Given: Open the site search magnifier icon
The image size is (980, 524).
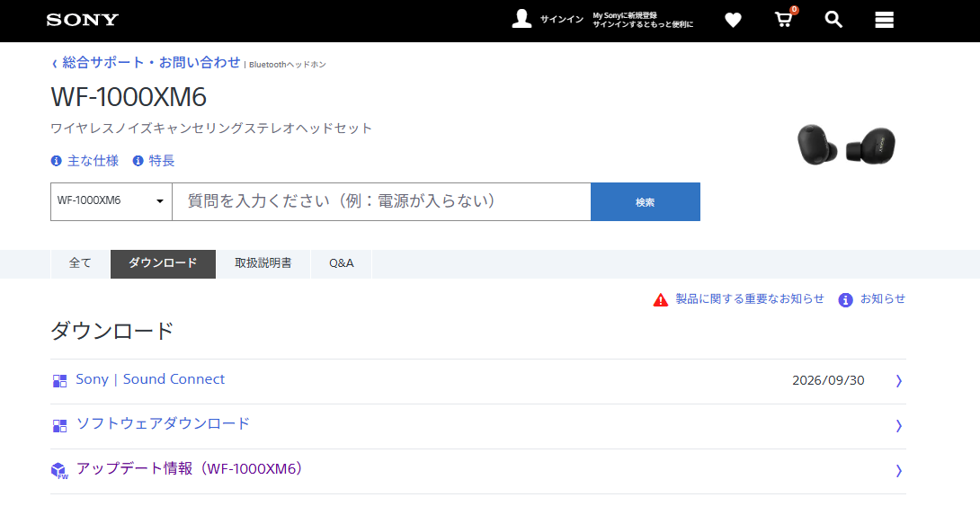Looking at the screenshot, I should (x=833, y=20).
